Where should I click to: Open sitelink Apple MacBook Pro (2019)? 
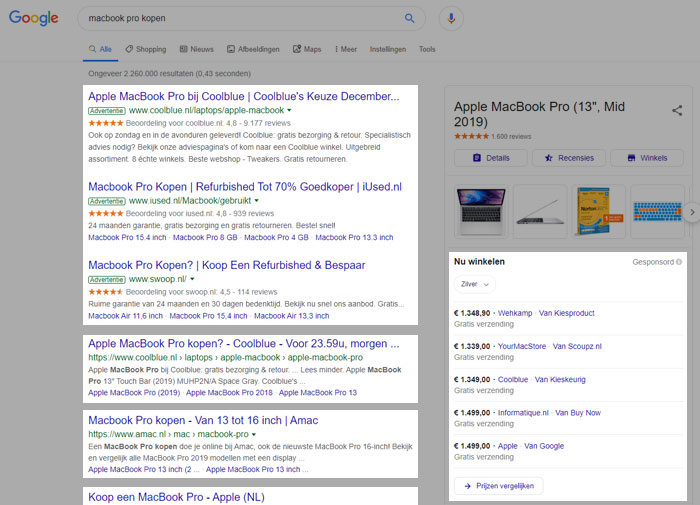click(134, 393)
